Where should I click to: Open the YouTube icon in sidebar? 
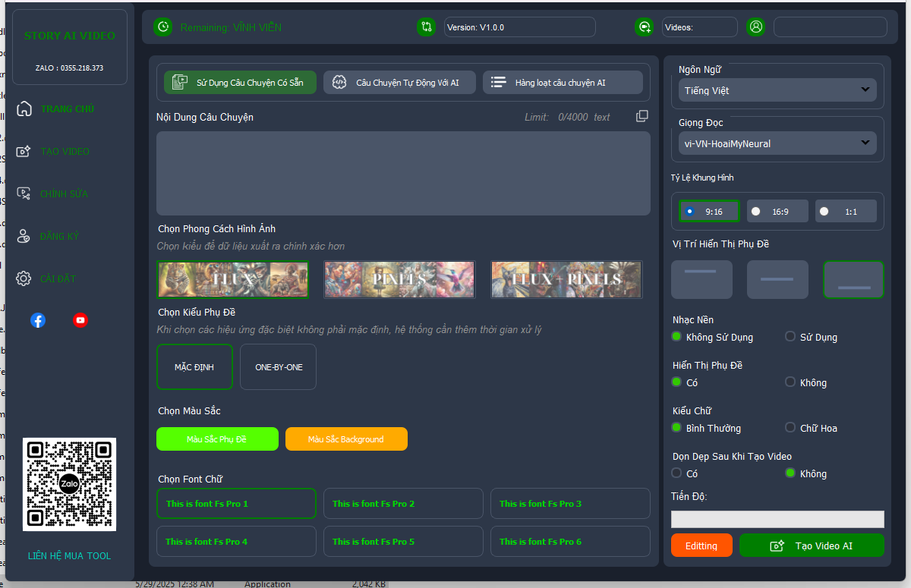[x=80, y=320]
